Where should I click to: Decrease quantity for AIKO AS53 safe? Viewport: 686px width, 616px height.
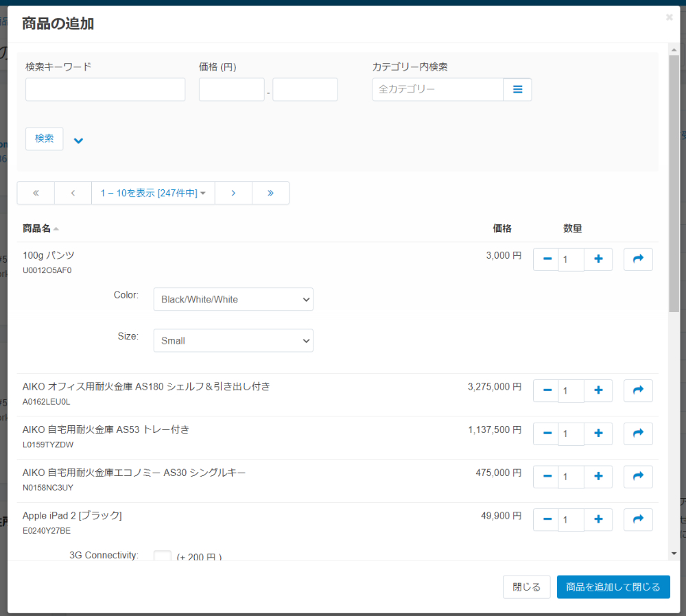[x=547, y=434]
